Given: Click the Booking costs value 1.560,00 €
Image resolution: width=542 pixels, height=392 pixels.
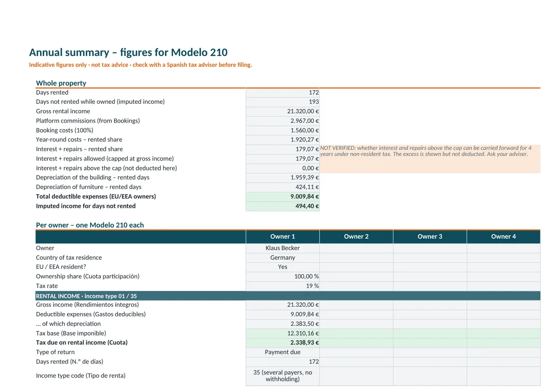Looking at the screenshot, I should coord(283,130).
